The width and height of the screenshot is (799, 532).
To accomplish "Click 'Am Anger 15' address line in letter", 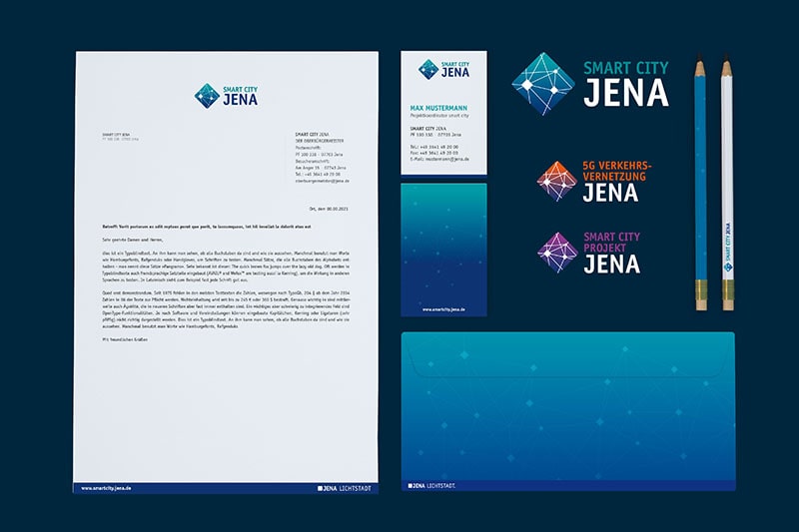I will 321,168.
